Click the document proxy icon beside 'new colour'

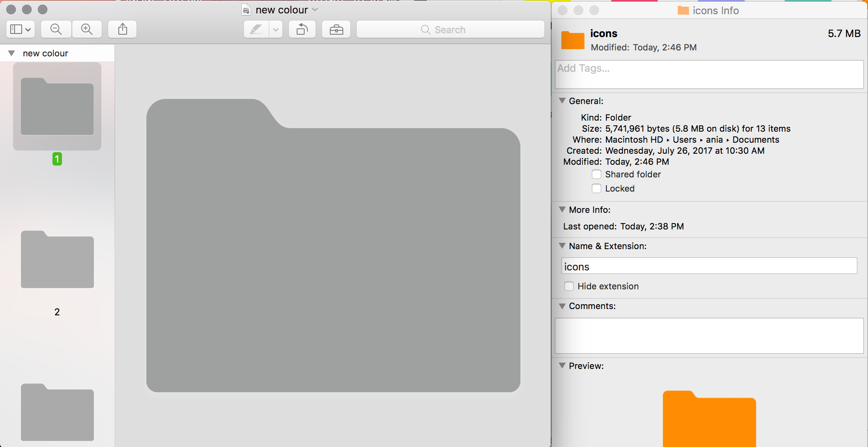[245, 9]
